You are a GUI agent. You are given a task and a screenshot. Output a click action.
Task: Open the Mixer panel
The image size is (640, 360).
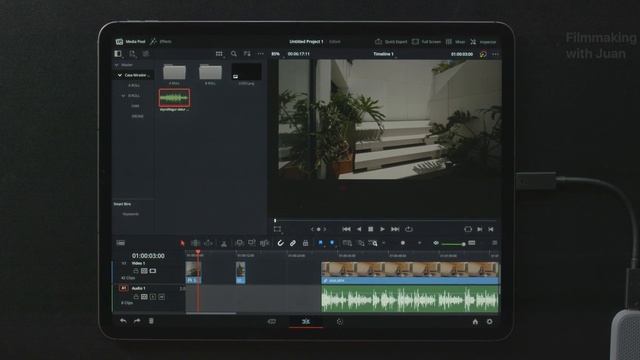click(456, 42)
